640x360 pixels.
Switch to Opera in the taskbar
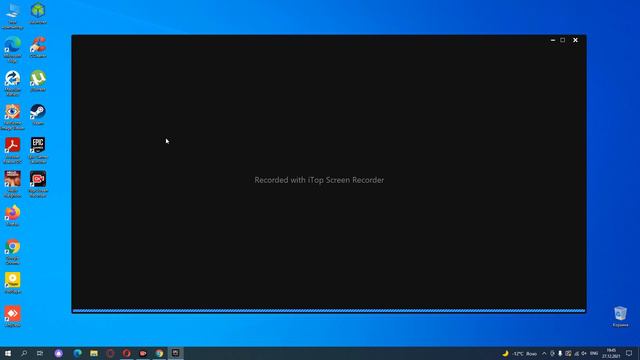coord(127,353)
